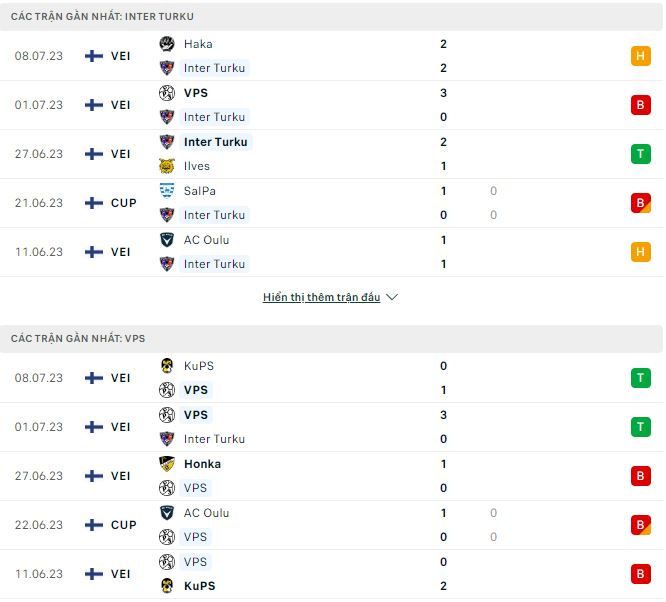Click Inter Turku crest in 27.06.23 match

(167, 142)
